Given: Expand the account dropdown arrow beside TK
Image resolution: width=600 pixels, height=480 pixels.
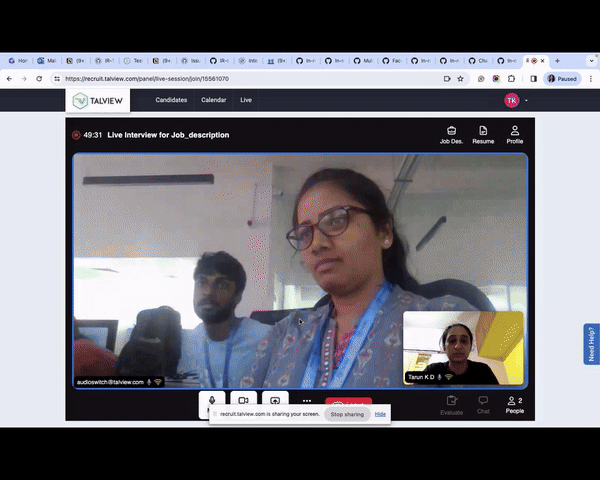Looking at the screenshot, I should [x=527, y=101].
